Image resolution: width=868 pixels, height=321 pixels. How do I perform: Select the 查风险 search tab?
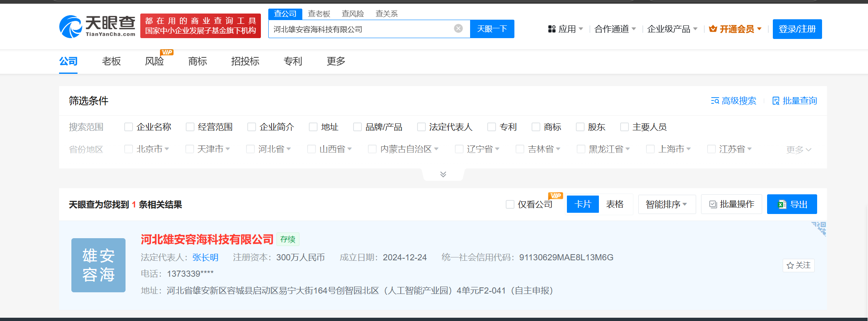tap(353, 14)
